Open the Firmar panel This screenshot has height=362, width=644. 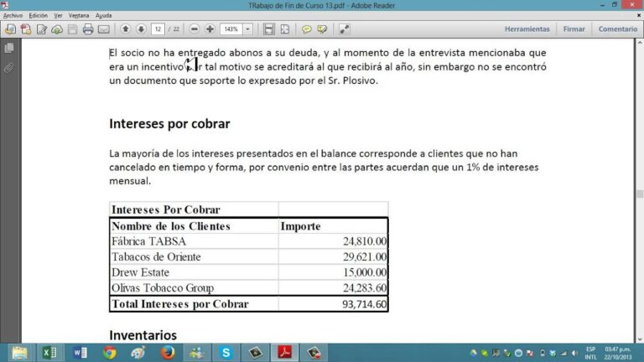pos(574,29)
